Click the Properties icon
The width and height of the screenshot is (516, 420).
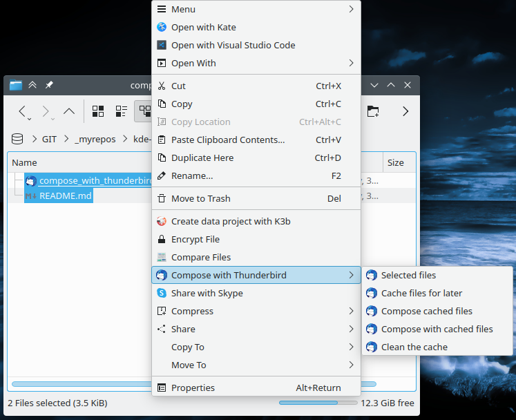(x=162, y=388)
